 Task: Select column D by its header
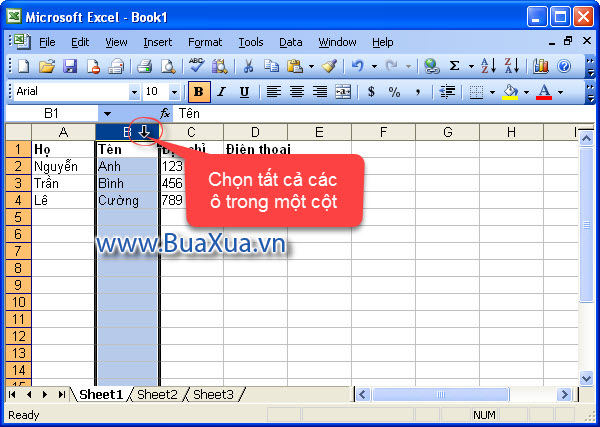255,132
